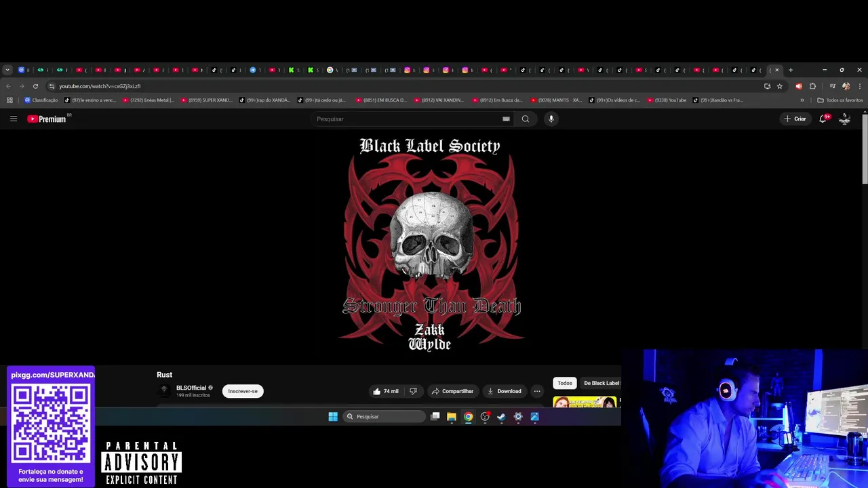Open the VAI XANDIN... bookmark
The height and width of the screenshot is (488, 868).
click(x=439, y=100)
